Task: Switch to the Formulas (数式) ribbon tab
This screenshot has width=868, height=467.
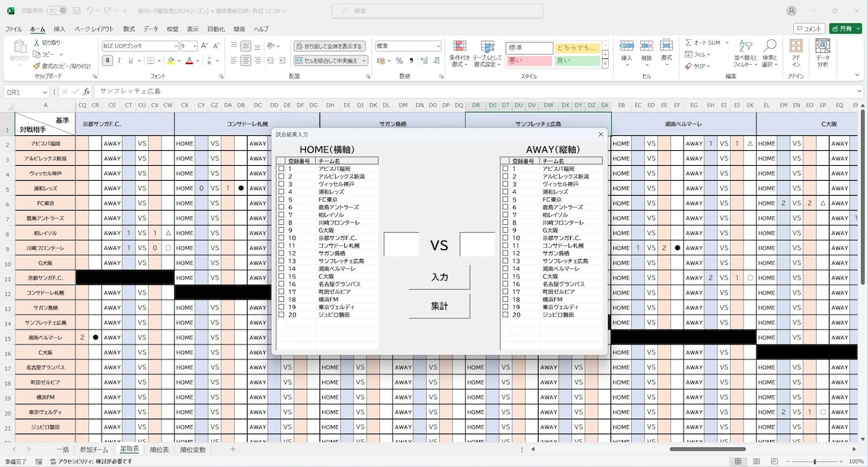Action: point(129,29)
